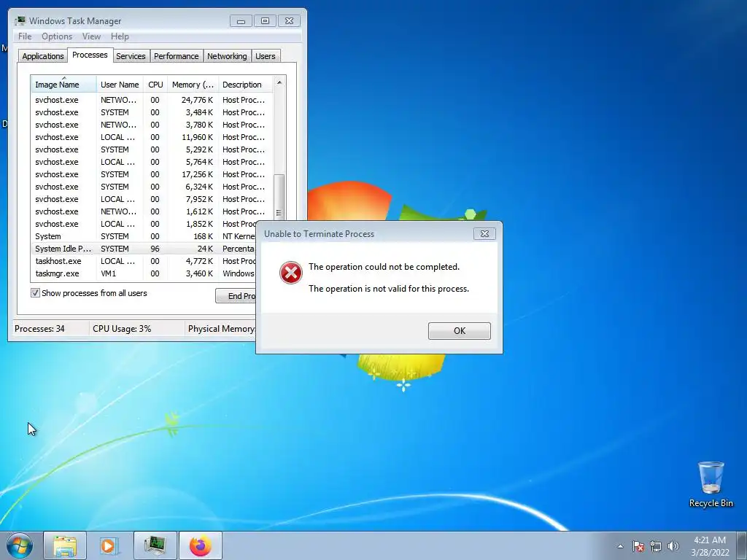This screenshot has width=747, height=560.
Task: Sort by Image Name column header
Action: [x=64, y=85]
